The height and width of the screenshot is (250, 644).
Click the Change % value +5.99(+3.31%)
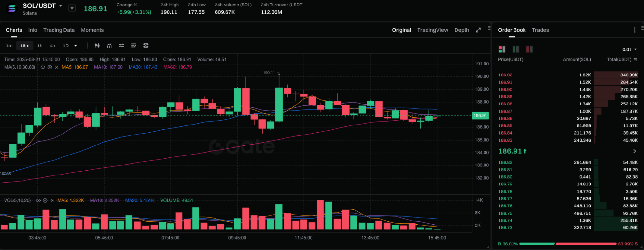[134, 12]
